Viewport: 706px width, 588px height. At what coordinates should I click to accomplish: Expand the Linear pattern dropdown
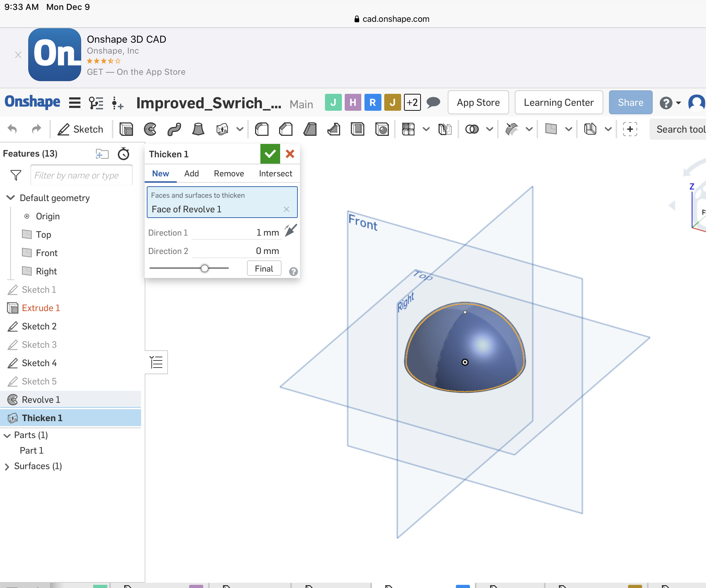pyautogui.click(x=426, y=129)
